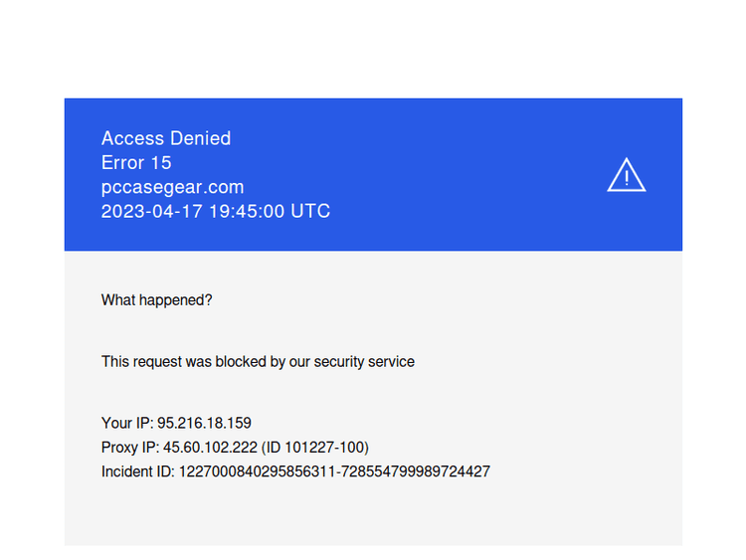
Task: Click the Access Denied heading
Action: tap(165, 138)
